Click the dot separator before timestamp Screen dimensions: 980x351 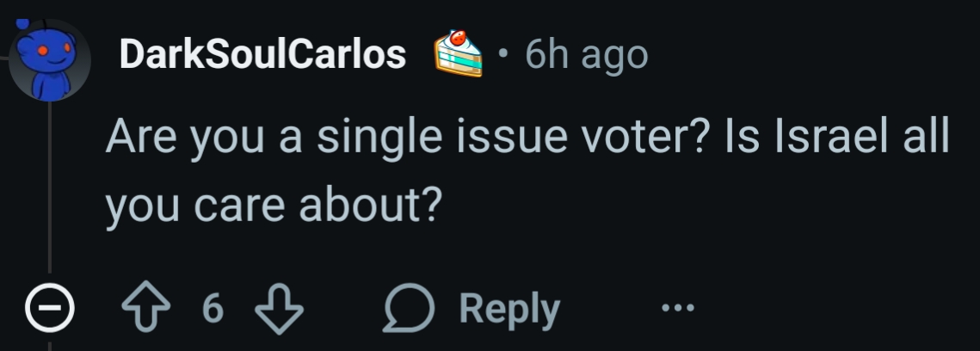pyautogui.click(x=503, y=55)
